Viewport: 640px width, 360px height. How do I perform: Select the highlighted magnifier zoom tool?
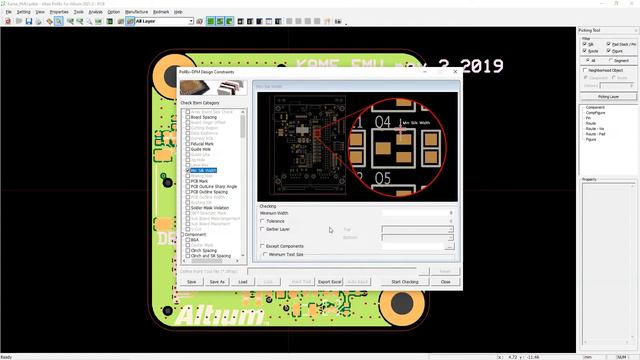[59, 21]
